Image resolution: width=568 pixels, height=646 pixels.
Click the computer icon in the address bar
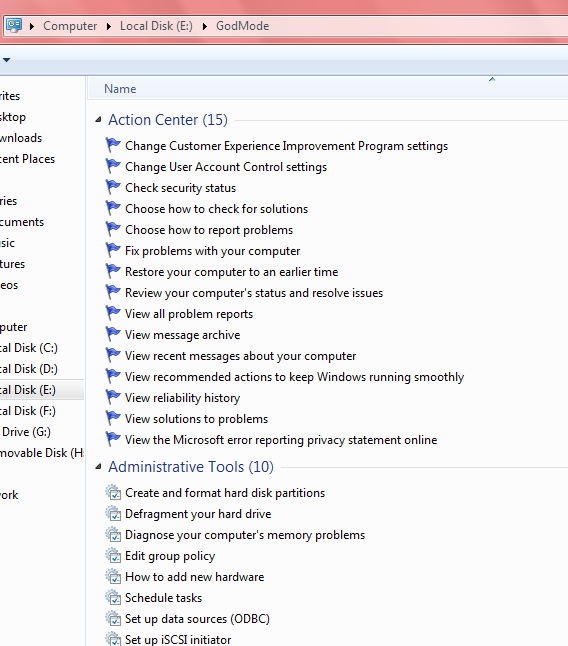click(14, 26)
